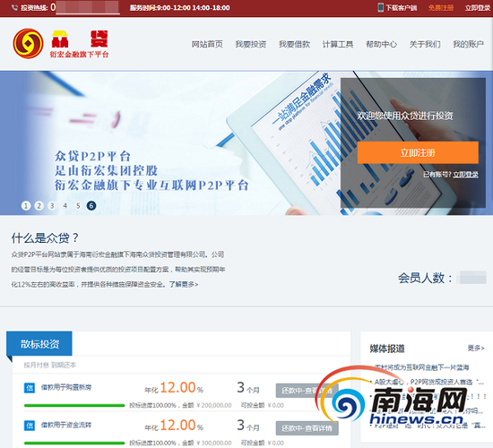Click 还款中-查看详情 button for 购置新房 loan
The height and width of the screenshot is (448, 493).
[307, 391]
